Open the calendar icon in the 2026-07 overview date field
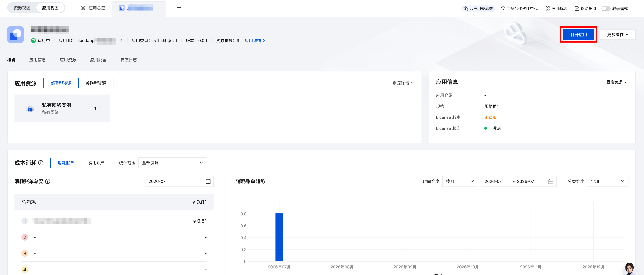Screen dimensions: 644x275 point(208,181)
